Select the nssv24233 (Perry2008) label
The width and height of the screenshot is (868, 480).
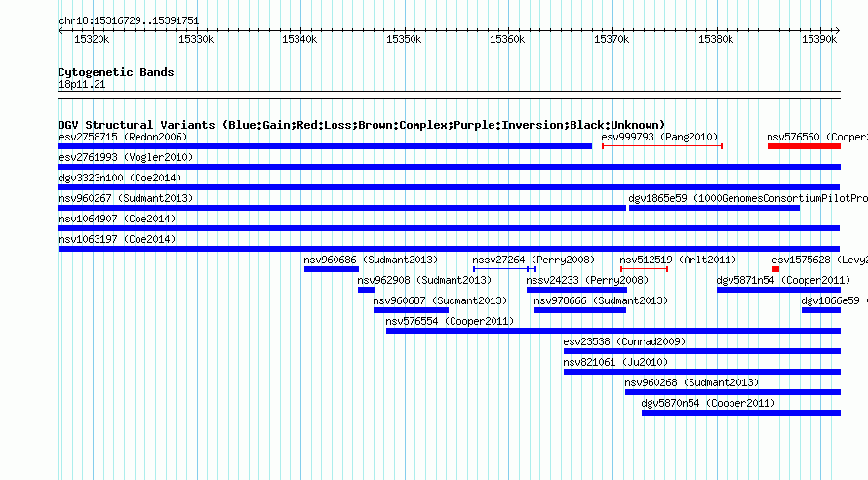click(587, 280)
